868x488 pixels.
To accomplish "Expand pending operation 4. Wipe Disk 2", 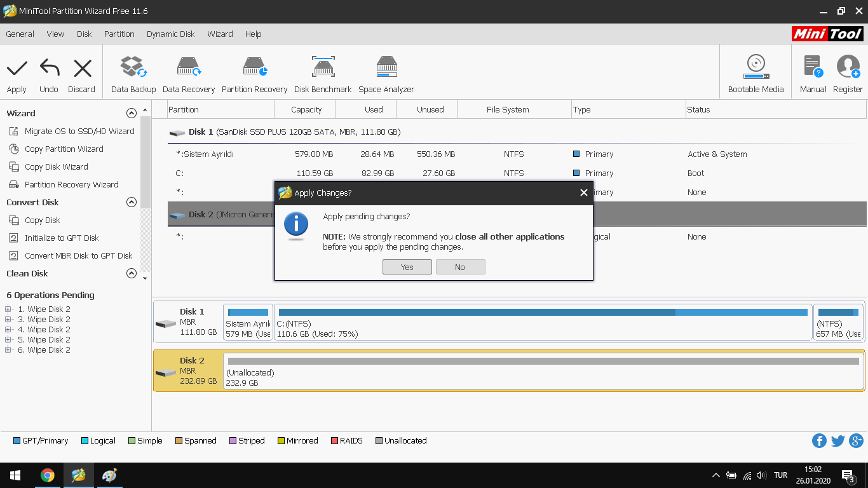I will [8, 330].
